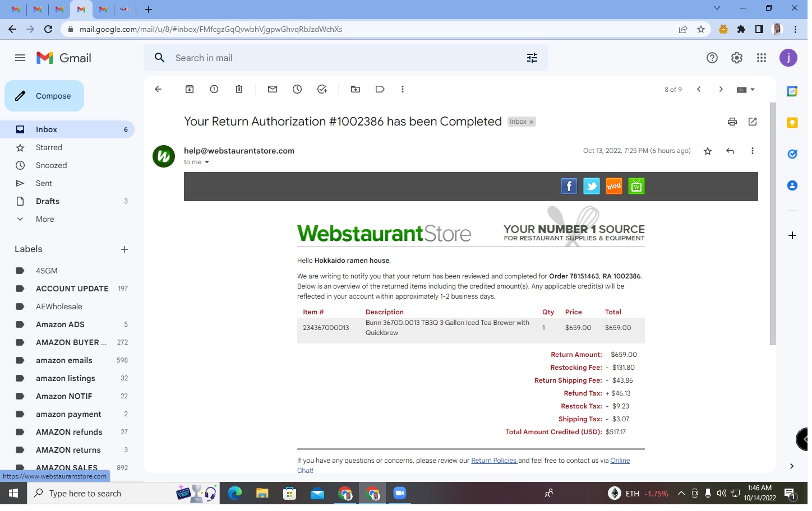Image resolution: width=812 pixels, height=511 pixels.
Task: Open Google Keep side panel
Action: 792,123
